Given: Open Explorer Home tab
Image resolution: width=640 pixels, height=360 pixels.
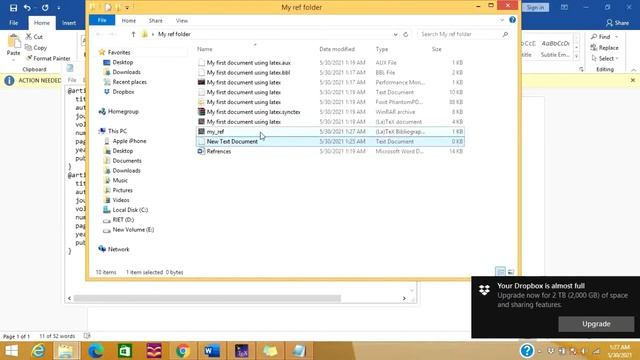Looking at the screenshot, I should point(129,20).
